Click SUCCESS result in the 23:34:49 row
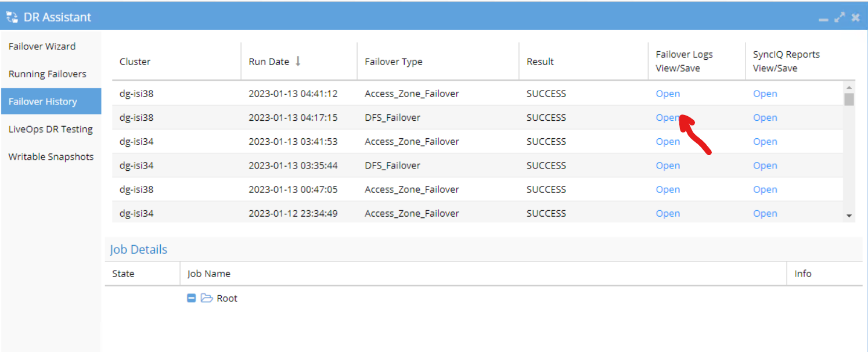This screenshot has height=352, width=868. click(x=546, y=213)
